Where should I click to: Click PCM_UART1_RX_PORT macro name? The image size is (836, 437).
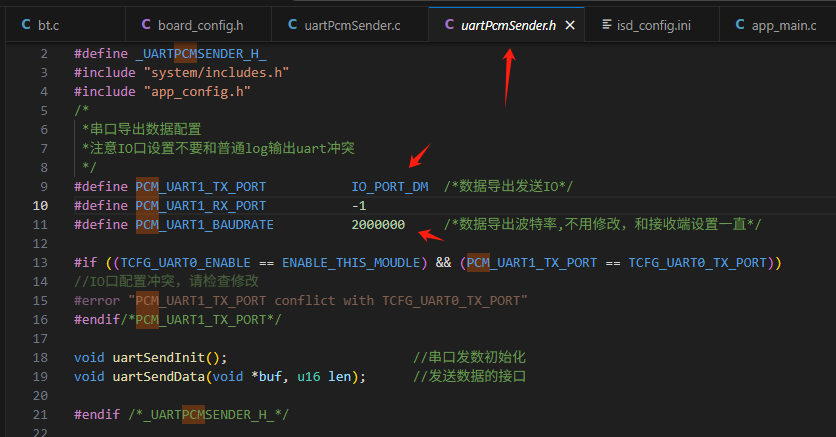[200, 206]
